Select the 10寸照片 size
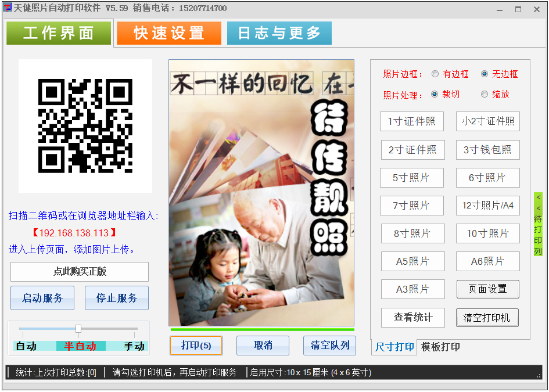Viewport: 549px width, 392px height. pyautogui.click(x=488, y=233)
